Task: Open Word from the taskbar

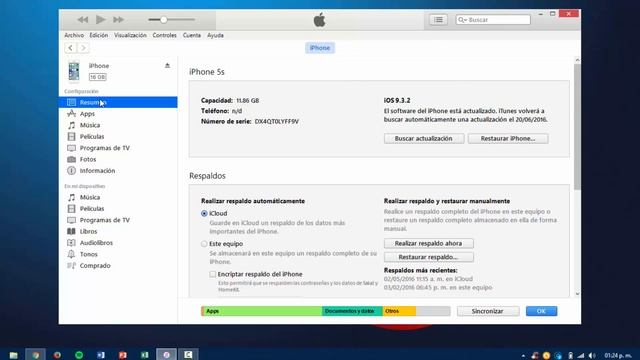Action: coord(101,355)
